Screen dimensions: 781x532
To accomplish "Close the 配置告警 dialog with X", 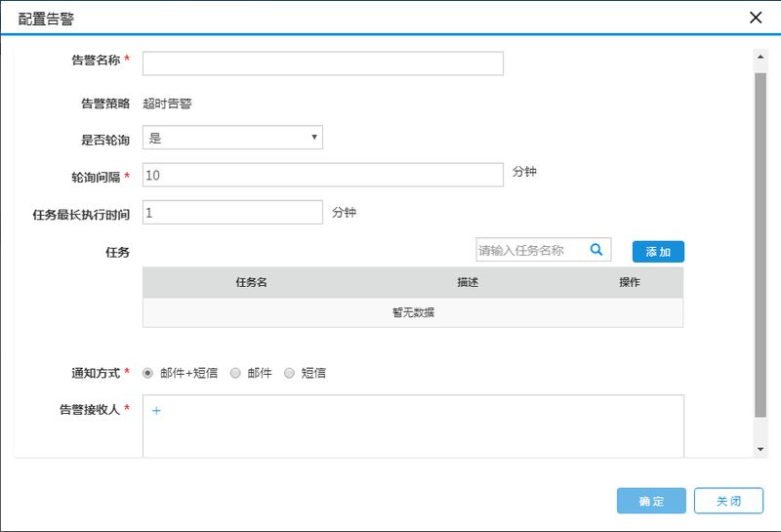I will click(x=755, y=18).
